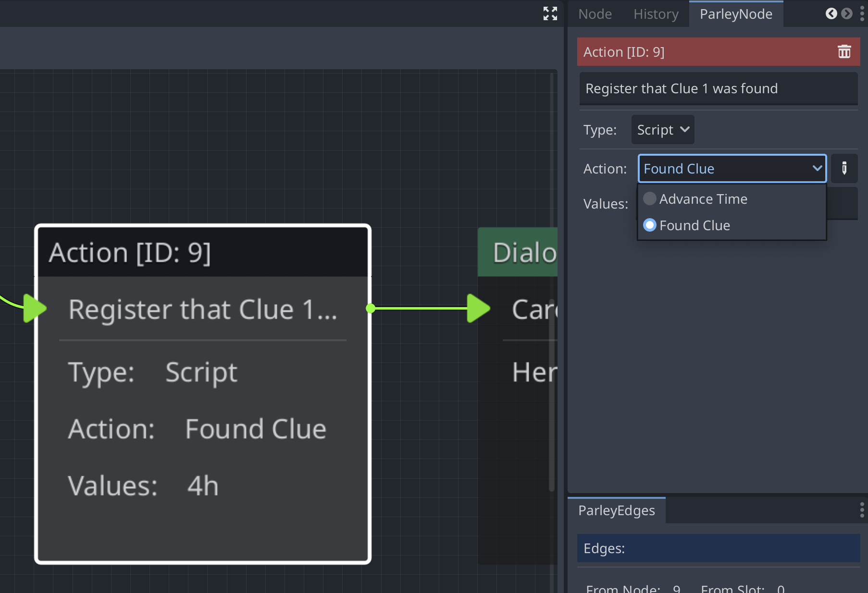Navigate back with the left arrow icon
Image resolution: width=868 pixels, height=593 pixels.
[x=831, y=13]
